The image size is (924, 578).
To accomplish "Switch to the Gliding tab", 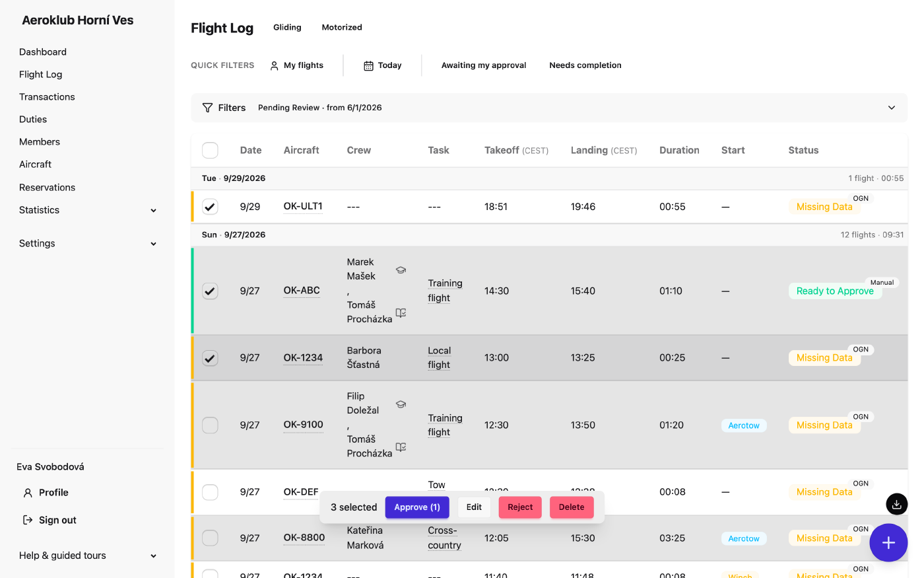I will click(287, 28).
